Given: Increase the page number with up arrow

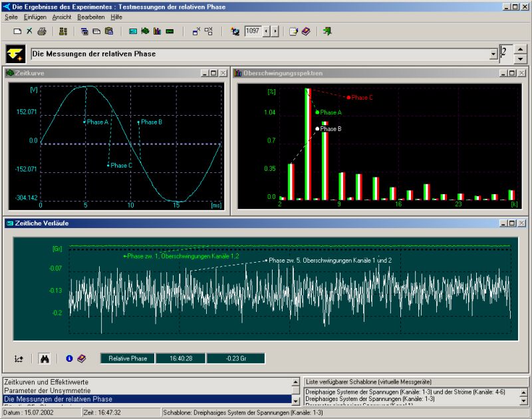Looking at the screenshot, I should [521, 49].
